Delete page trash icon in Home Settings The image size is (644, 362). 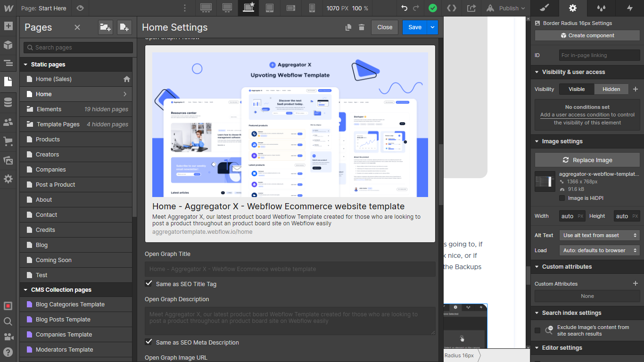tap(362, 27)
